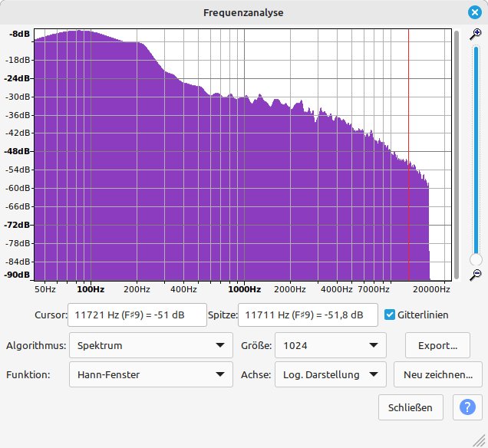Click the Frequenzanalyse title text
This screenshot has width=488, height=448.
coord(243,12)
